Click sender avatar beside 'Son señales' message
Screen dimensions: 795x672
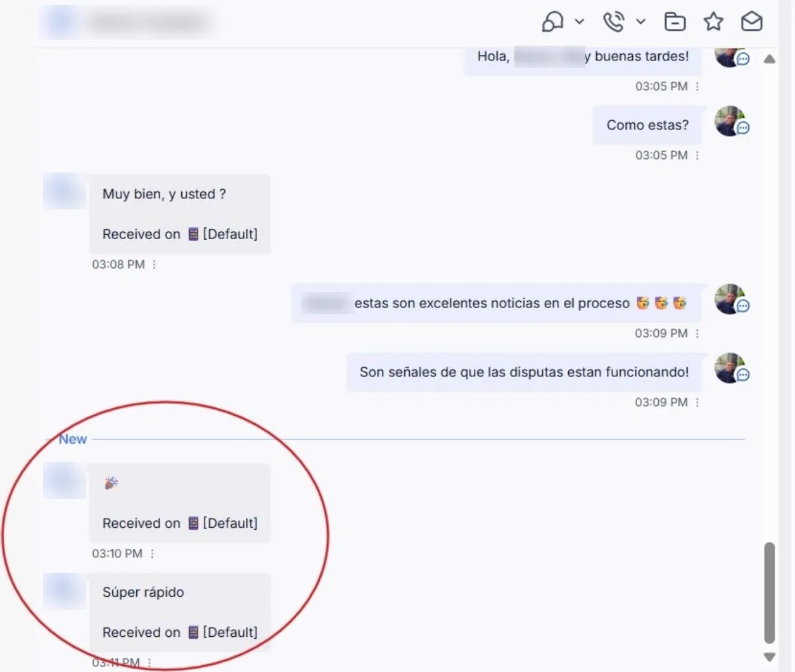pos(731,368)
